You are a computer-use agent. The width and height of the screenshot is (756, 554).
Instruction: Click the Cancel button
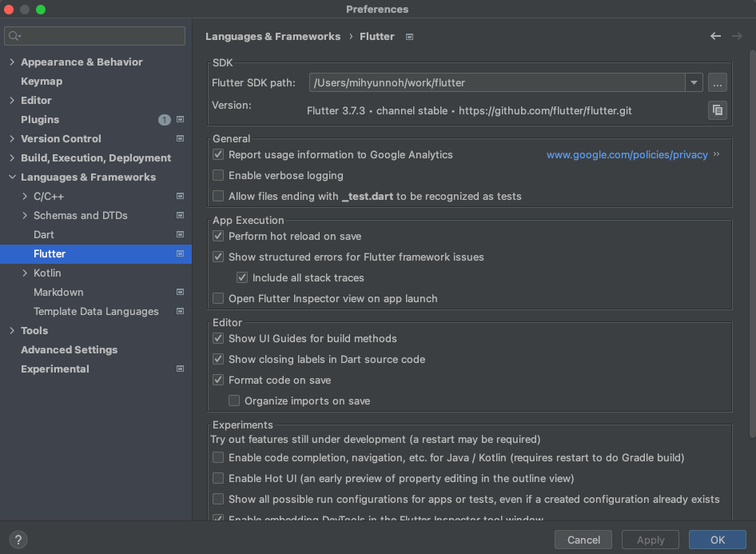[583, 540]
